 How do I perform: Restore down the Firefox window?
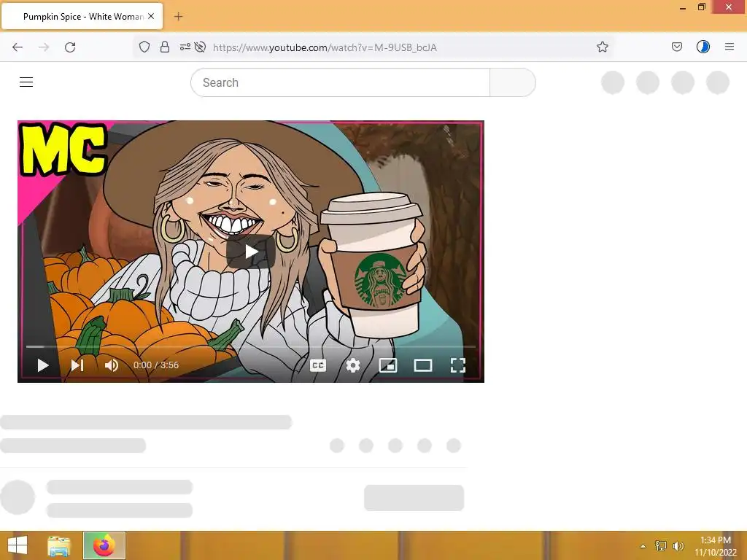(x=701, y=7)
